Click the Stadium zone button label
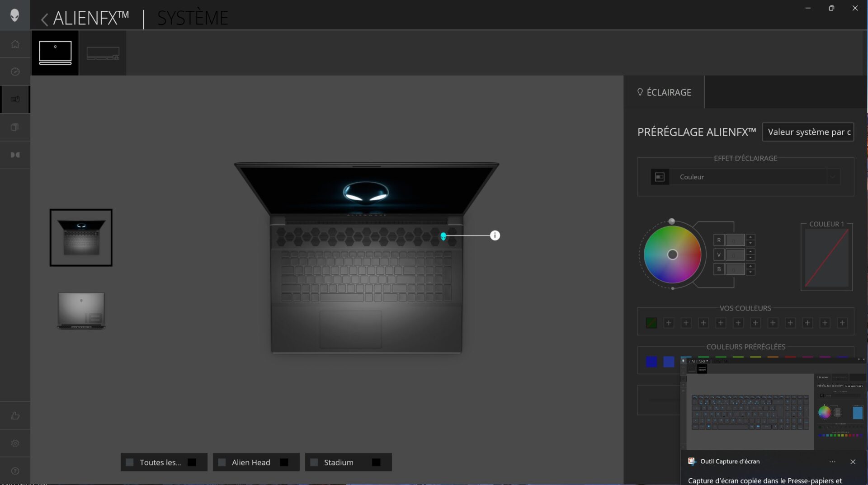This screenshot has width=868, height=485. (x=339, y=462)
